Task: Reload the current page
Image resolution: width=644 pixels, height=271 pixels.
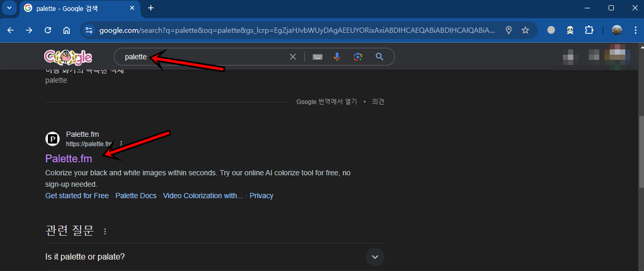Action: pyautogui.click(x=48, y=30)
